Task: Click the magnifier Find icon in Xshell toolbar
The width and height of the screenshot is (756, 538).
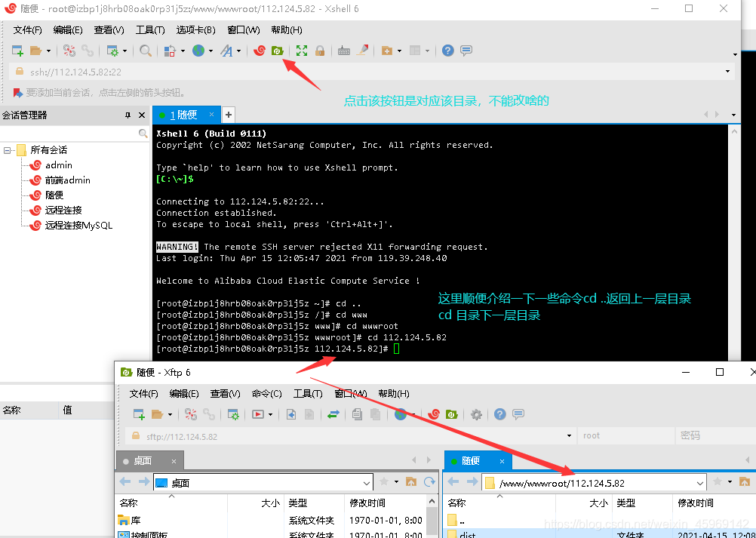Action: (145, 51)
